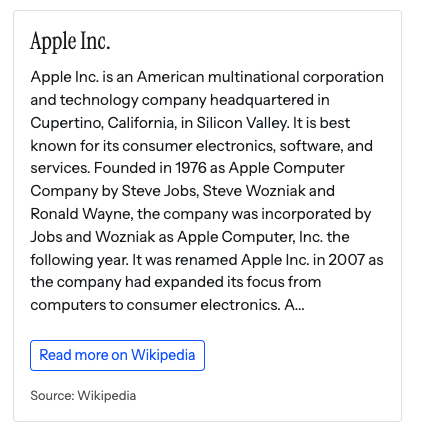Open the Read more on Wikipedia button

117,355
